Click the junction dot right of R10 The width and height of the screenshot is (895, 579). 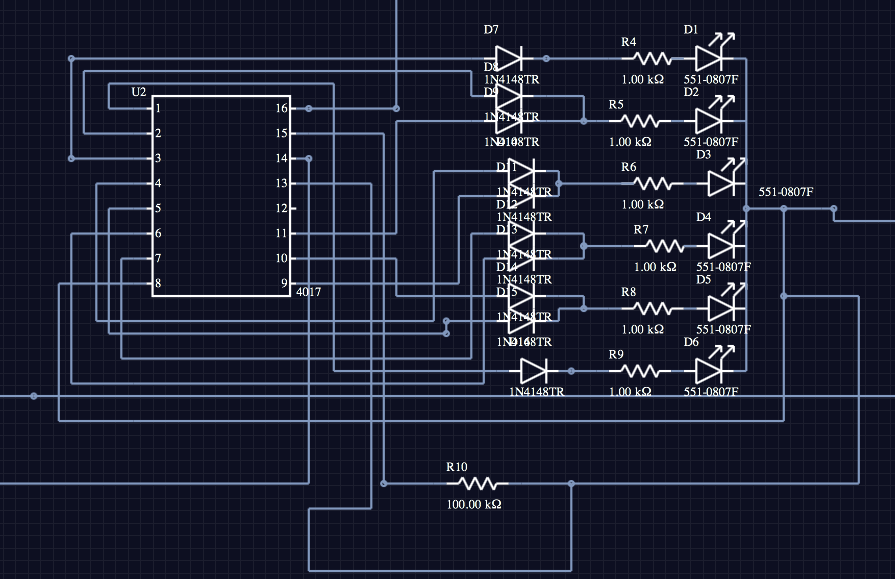click(x=571, y=484)
